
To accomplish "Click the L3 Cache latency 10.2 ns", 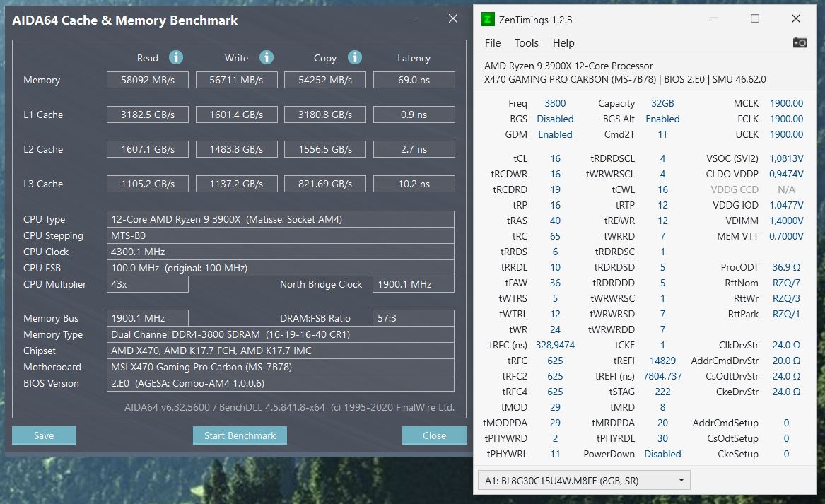I will click(x=414, y=184).
